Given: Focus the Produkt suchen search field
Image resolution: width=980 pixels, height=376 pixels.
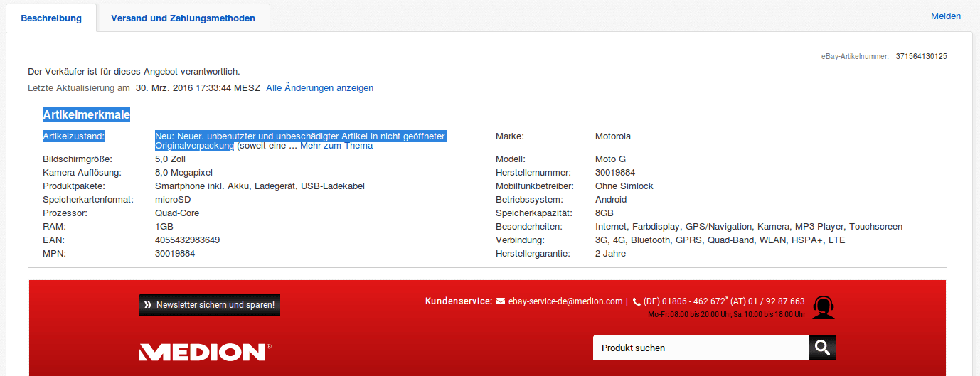Looking at the screenshot, I should point(701,348).
